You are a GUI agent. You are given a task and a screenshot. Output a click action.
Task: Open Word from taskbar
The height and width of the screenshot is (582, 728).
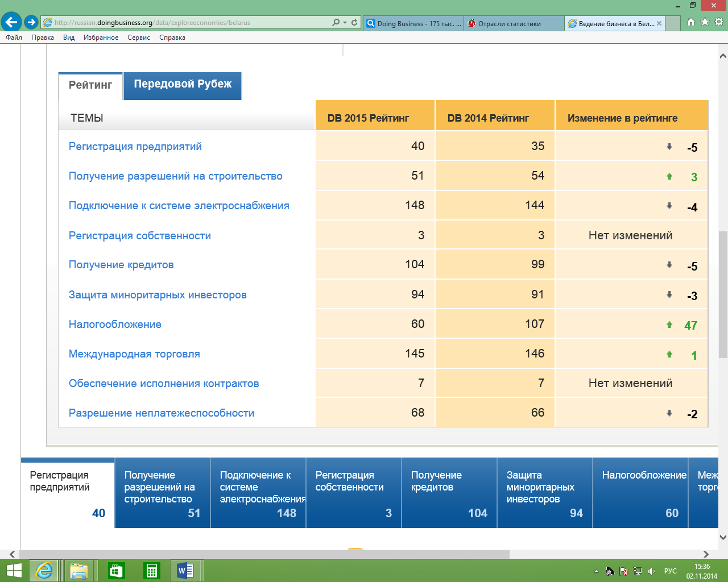[186, 571]
